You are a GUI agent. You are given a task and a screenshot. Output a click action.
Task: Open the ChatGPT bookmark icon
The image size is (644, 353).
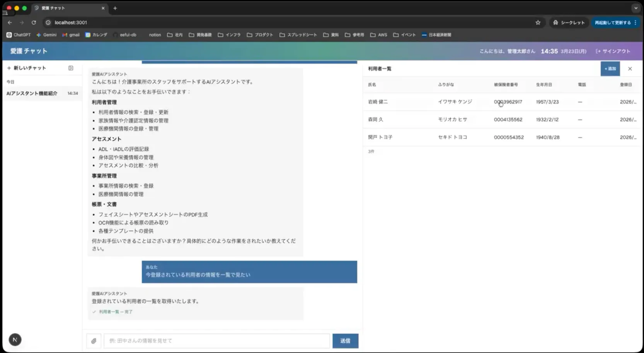coord(9,35)
